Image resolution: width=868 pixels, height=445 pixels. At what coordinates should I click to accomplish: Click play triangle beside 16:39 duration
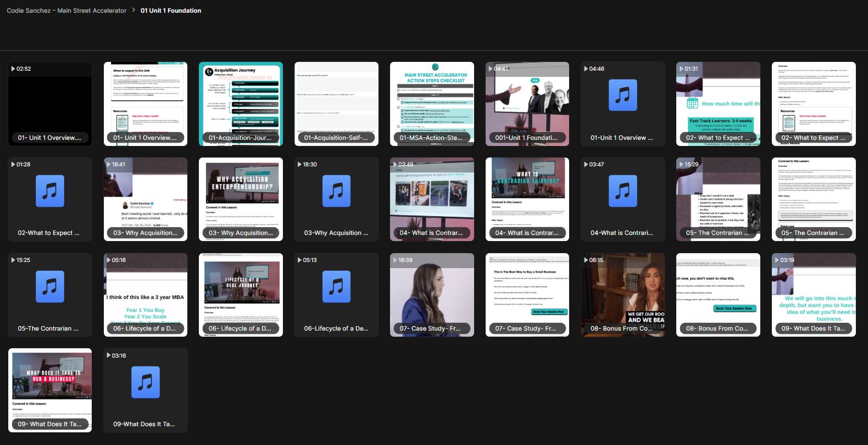pyautogui.click(x=394, y=260)
